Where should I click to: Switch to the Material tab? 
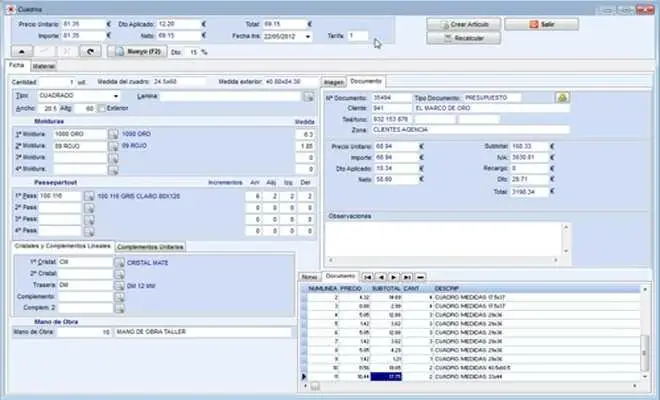(x=44, y=66)
